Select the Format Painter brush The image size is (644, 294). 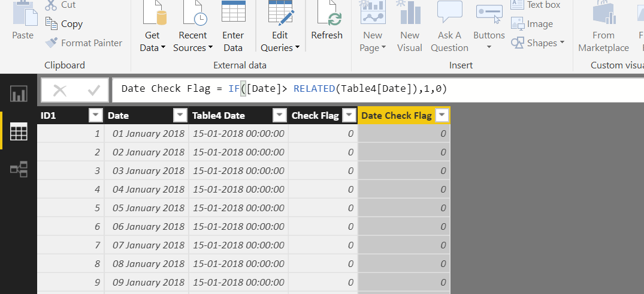[x=52, y=43]
